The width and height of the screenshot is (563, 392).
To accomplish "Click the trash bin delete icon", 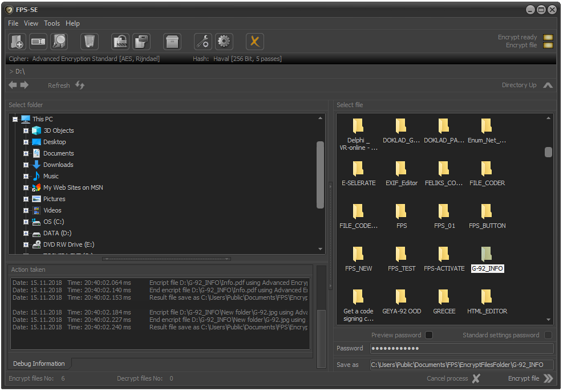I will pos(90,41).
